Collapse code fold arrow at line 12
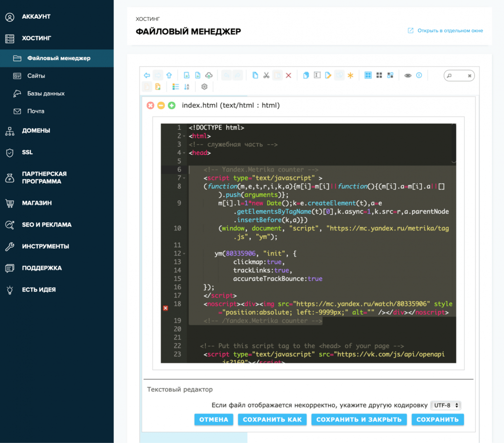The image size is (504, 443). coord(185,254)
